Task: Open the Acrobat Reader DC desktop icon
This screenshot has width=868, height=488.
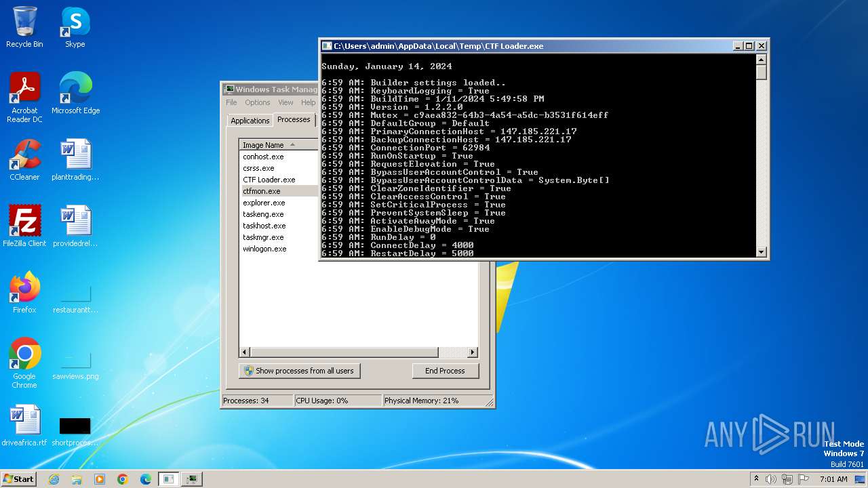Action: (24, 98)
